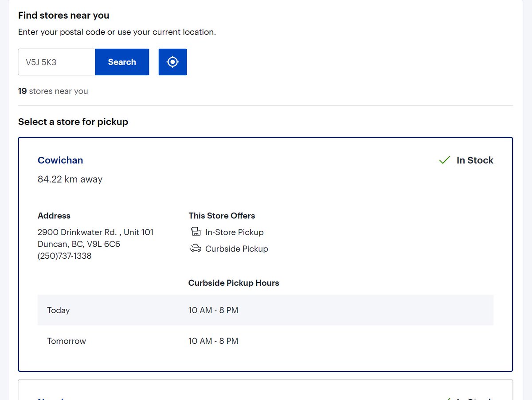
Task: Click the address line 2900 Drinkwater Rd.
Action: tap(96, 232)
